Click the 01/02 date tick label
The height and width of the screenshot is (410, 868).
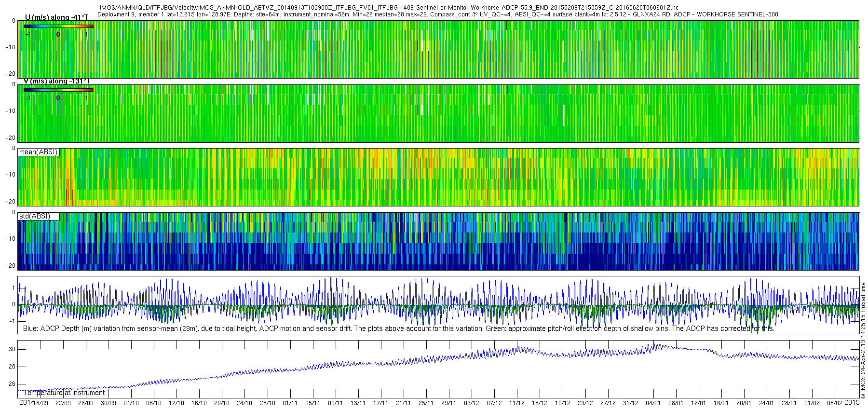(x=812, y=403)
